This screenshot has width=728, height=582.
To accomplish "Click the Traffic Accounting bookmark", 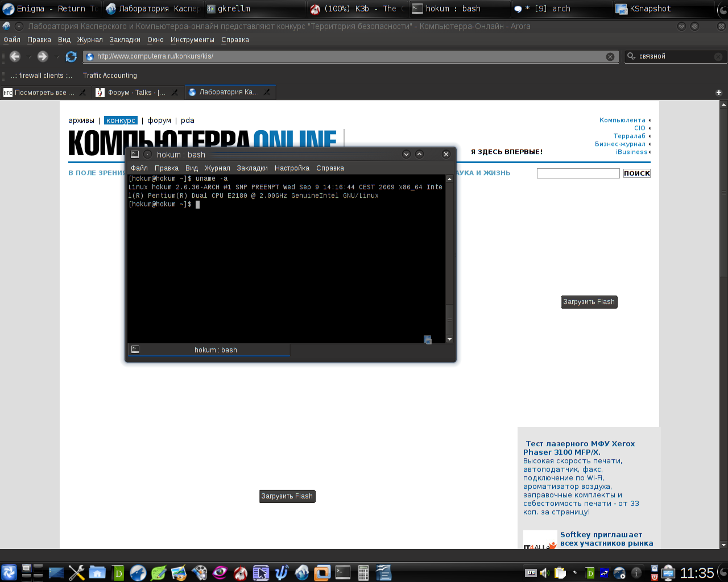I will 110,76.
